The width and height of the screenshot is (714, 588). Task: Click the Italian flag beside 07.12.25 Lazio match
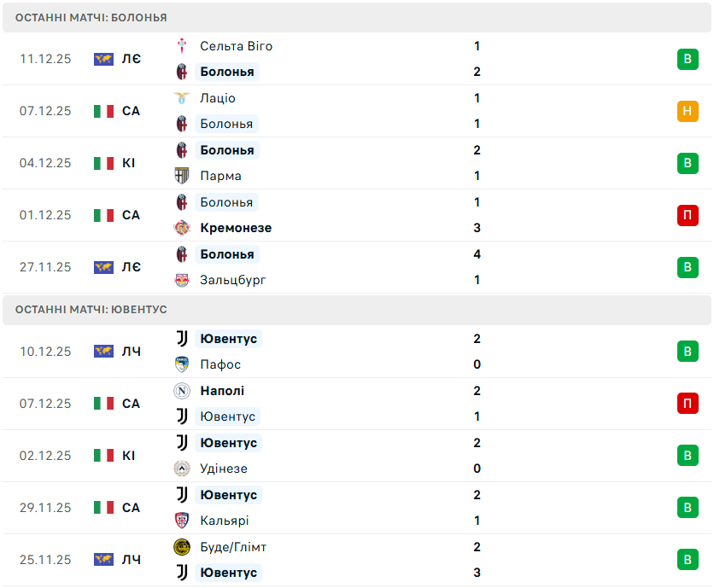[x=103, y=111]
